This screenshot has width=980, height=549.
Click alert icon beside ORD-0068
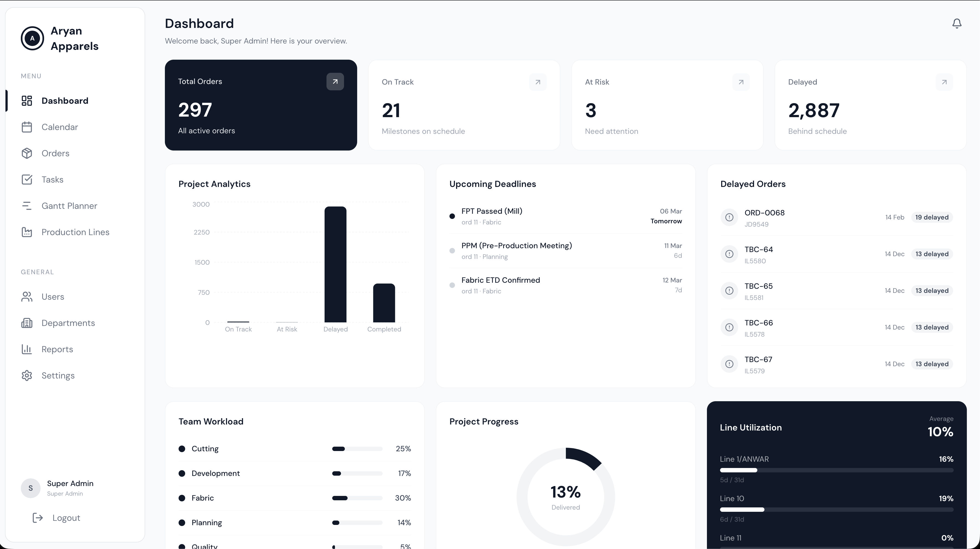(729, 218)
